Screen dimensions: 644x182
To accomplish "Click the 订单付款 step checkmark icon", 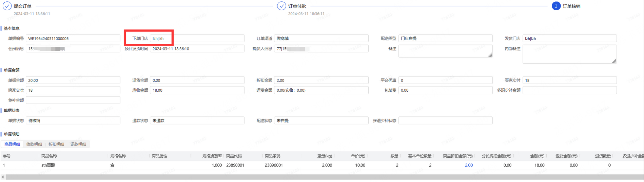I will click(281, 6).
